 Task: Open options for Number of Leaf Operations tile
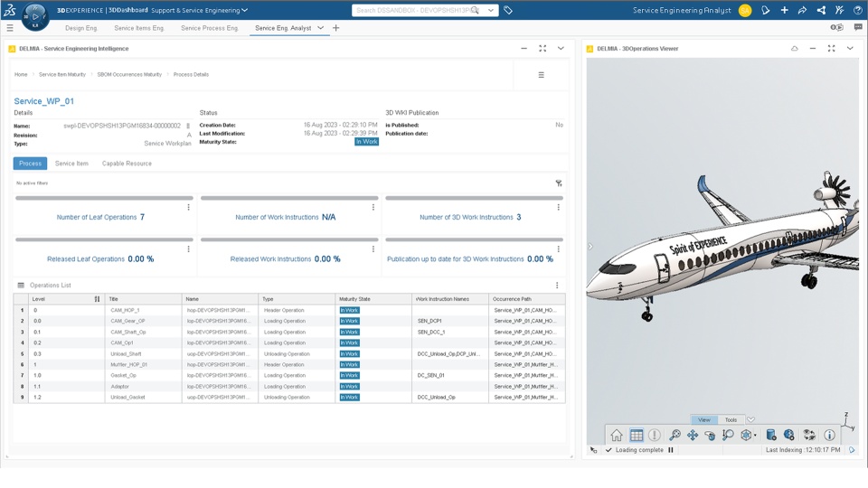point(188,207)
